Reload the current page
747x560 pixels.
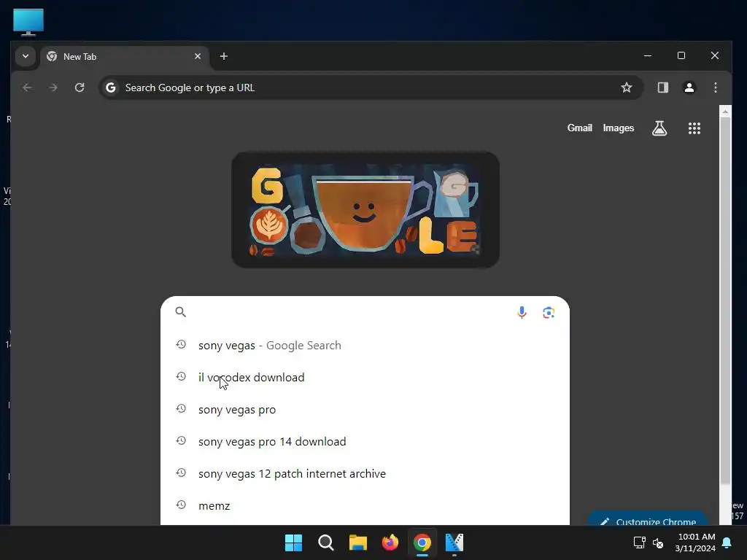tap(80, 87)
